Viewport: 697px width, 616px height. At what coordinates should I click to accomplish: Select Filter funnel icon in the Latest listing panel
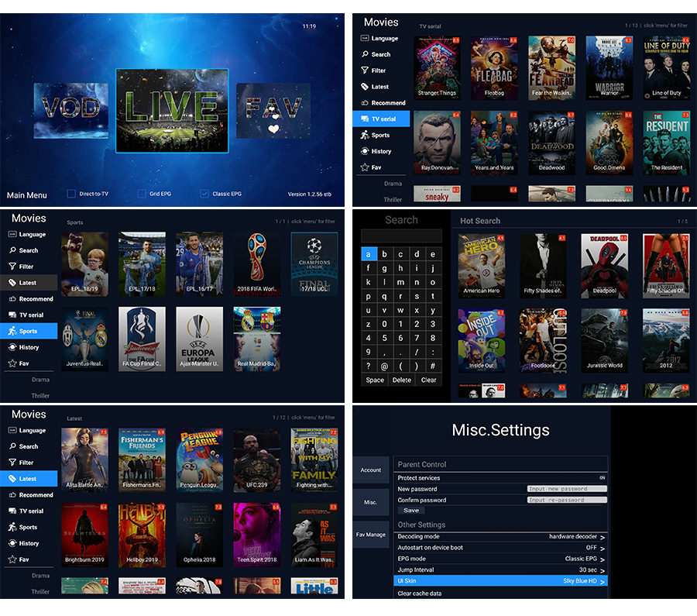pos(12,463)
